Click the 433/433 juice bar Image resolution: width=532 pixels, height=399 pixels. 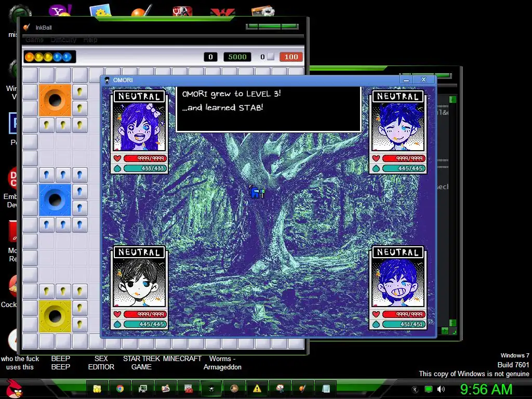pos(145,168)
